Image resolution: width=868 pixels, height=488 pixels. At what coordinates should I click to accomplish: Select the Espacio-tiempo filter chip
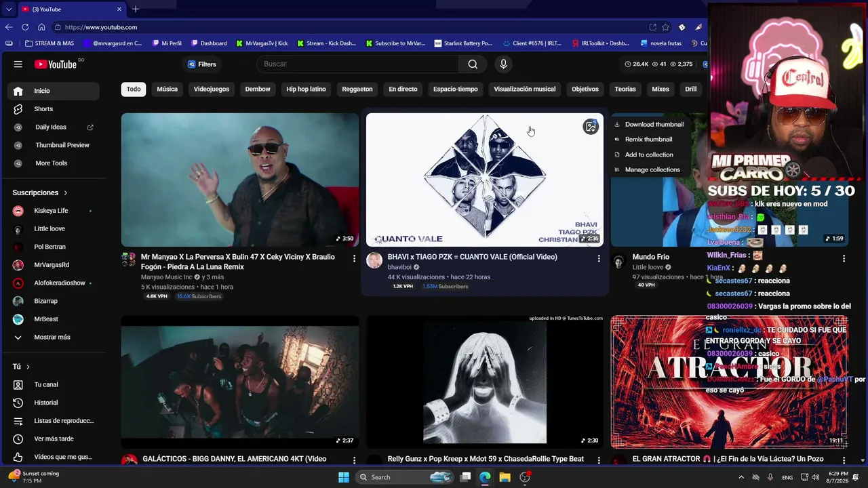point(456,89)
